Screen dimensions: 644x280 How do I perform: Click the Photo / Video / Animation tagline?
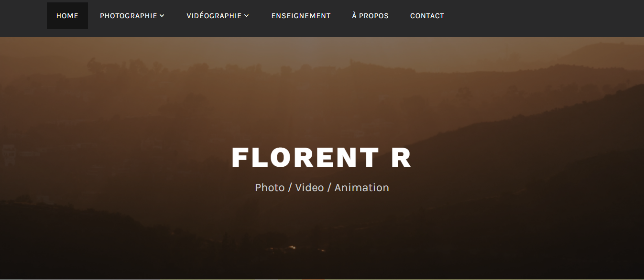point(322,187)
